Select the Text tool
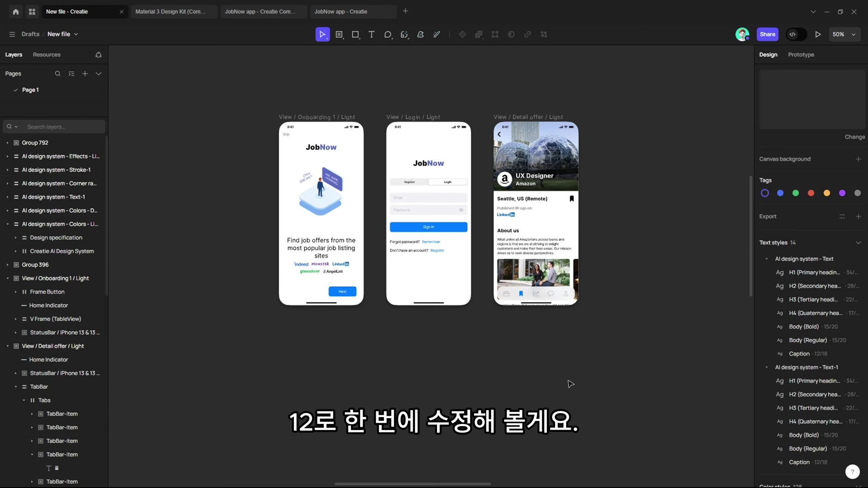 click(x=372, y=34)
